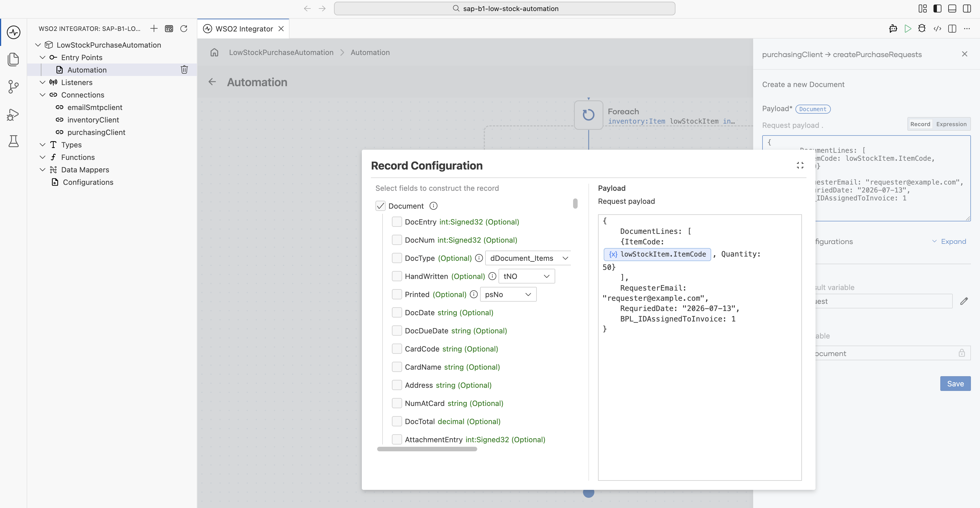Close the createPurchaseRequests side panel
This screenshot has height=508, width=980.
964,54
